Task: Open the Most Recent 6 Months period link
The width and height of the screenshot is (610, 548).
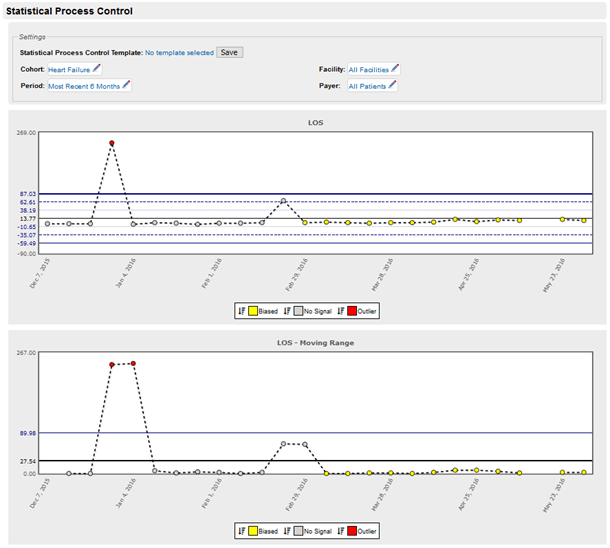Action: pyautogui.click(x=84, y=86)
